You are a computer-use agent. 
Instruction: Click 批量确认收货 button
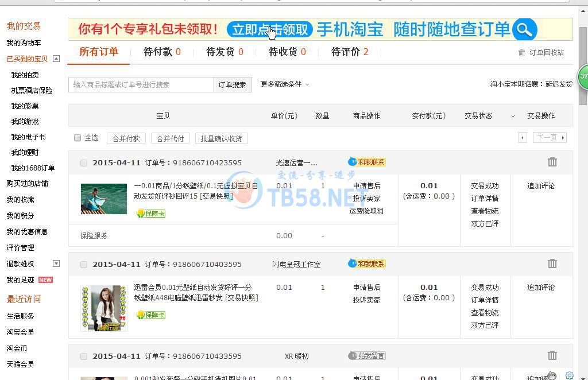click(x=221, y=139)
